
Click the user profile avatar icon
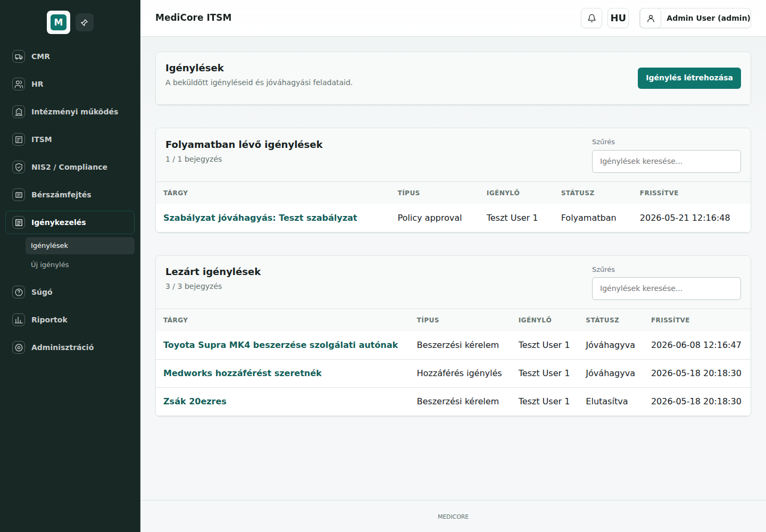[651, 18]
